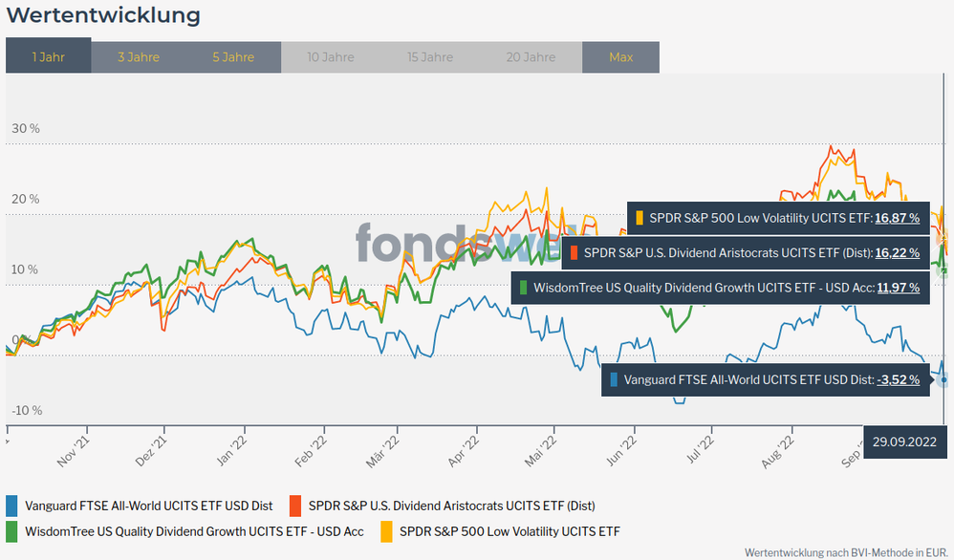Select the 10 Jahre time range
The image size is (954, 560).
point(330,57)
